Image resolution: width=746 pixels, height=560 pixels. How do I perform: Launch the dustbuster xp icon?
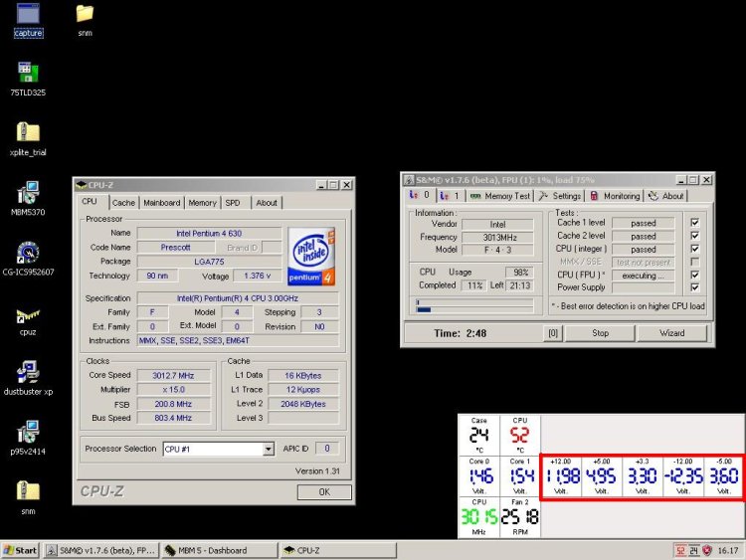coord(28,373)
